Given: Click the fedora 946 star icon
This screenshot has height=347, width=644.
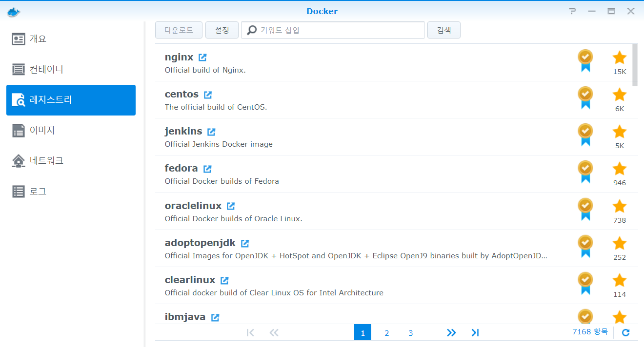Looking at the screenshot, I should pos(620,169).
